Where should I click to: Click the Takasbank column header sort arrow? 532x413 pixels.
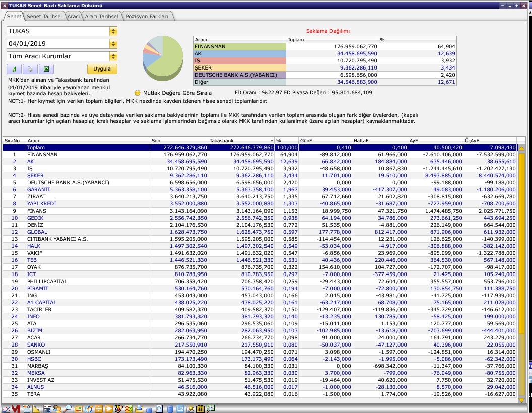[x=272, y=141]
